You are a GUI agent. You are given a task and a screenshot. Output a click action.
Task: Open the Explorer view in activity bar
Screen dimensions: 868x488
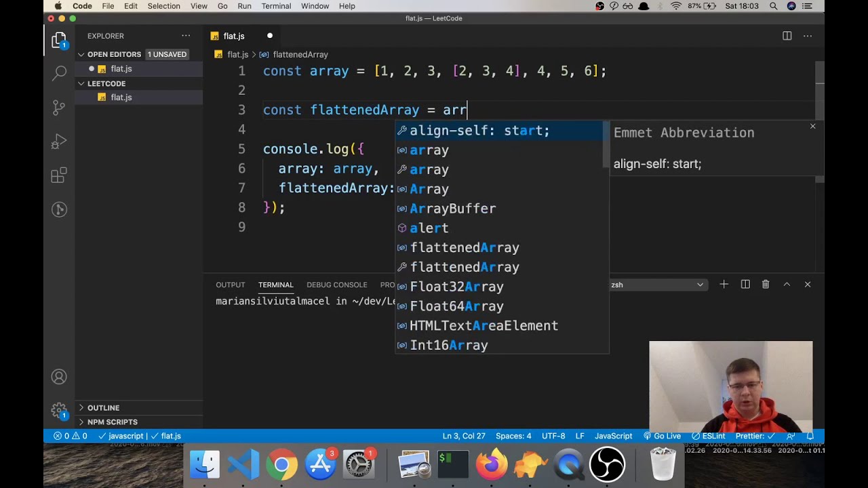(59, 41)
